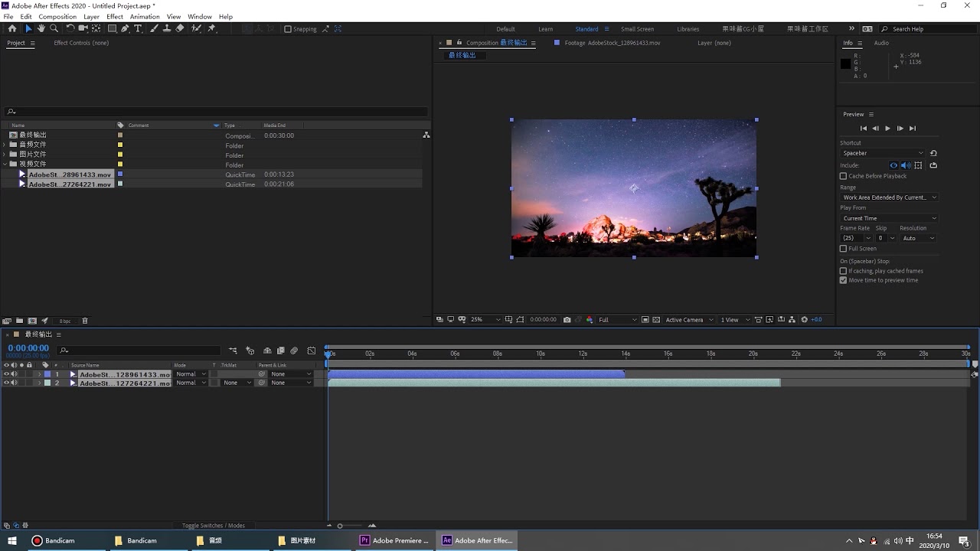Select the Brush tool
980x551 pixels.
pos(154,28)
